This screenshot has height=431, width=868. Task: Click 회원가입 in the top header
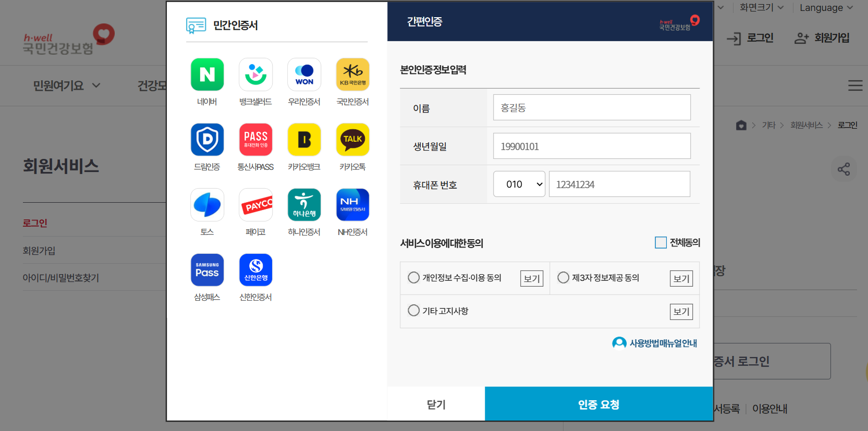[822, 38]
